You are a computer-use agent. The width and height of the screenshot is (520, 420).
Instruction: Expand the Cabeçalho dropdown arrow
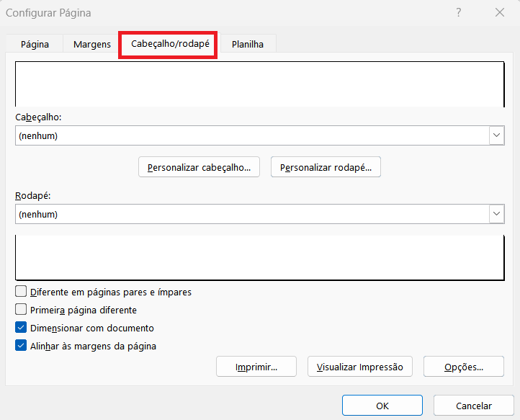tap(496, 135)
